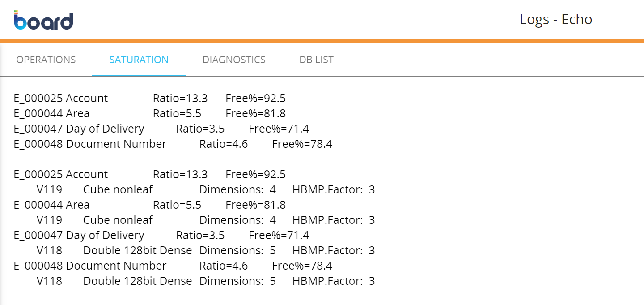Go to the DB LIST tab

(316, 60)
